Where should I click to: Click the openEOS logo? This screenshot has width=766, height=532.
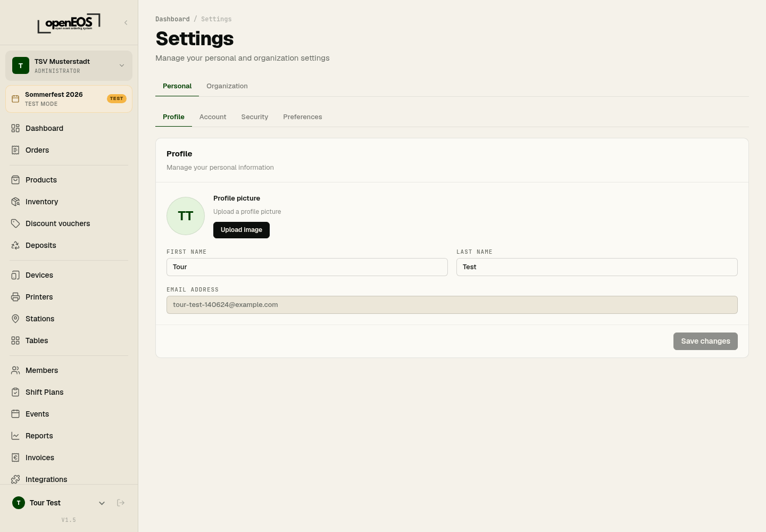pos(69,23)
